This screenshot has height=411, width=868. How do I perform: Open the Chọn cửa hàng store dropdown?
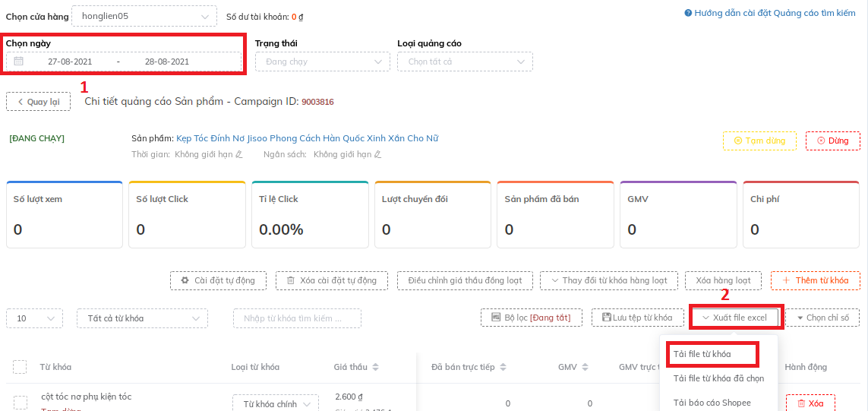tap(144, 15)
